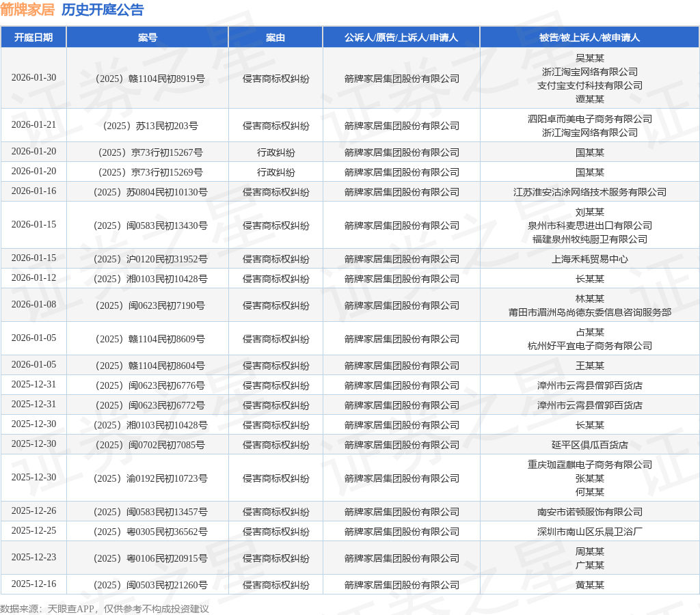Click 泗阳卓而美电子商务有限公司
700x615 pixels.
tap(589, 119)
